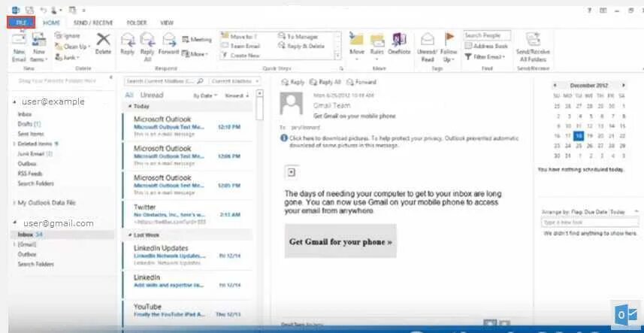
Task: Click Reply in the reading pane
Action: pyautogui.click(x=293, y=82)
